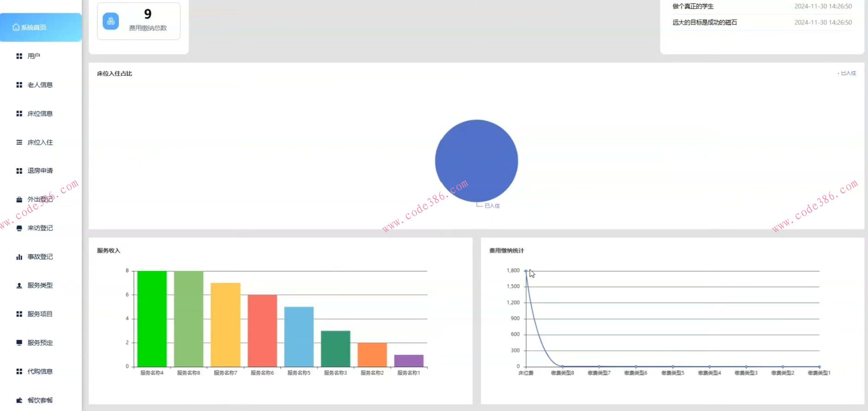Click the bar-chart icon beside 事故登记

coord(19,257)
